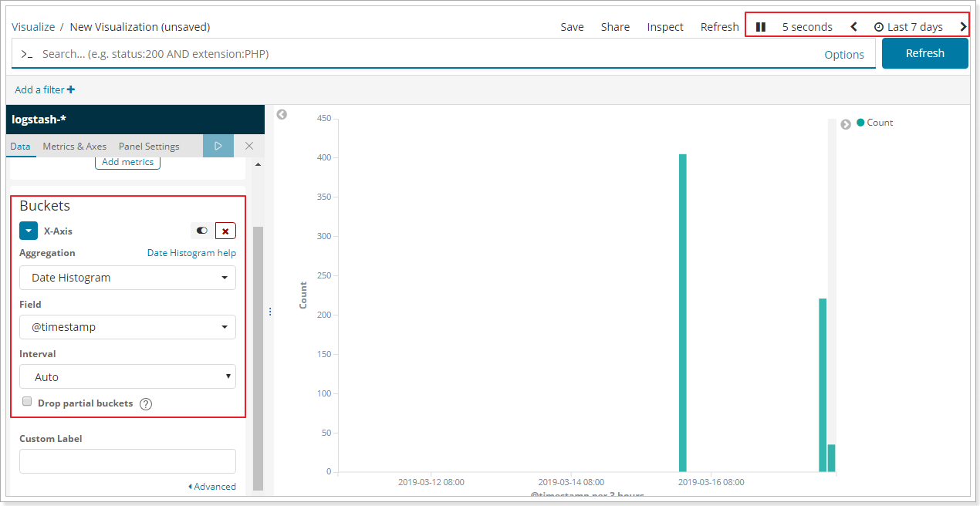Show help tooltip for Drop partial buckets
This screenshot has height=506, width=980.
coord(146,403)
